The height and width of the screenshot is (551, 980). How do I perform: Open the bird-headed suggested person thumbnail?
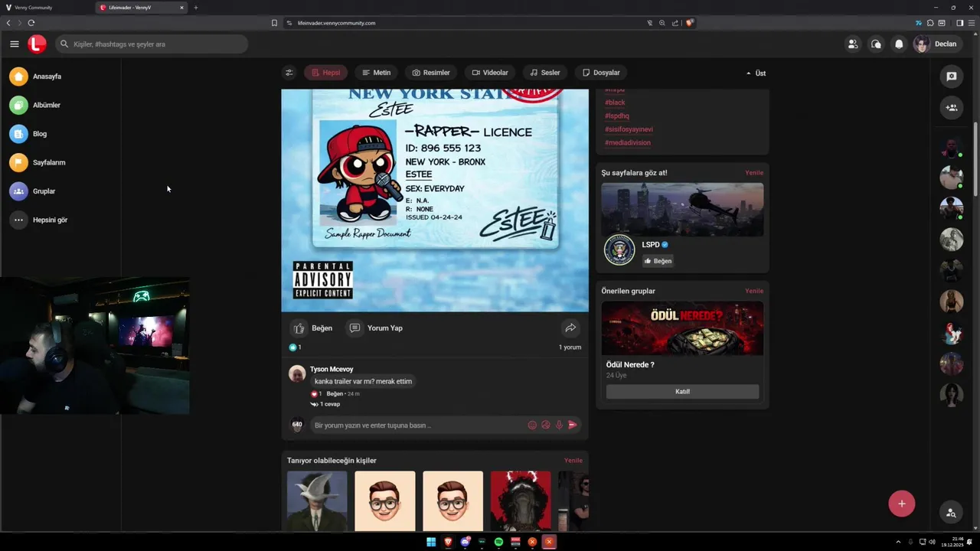[317, 500]
